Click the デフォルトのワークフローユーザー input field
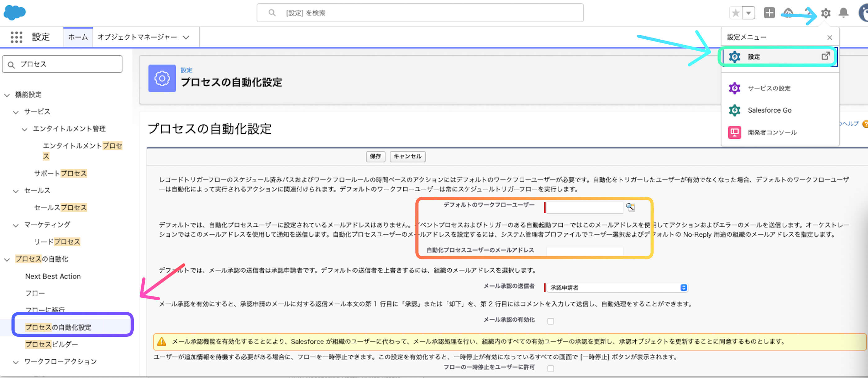This screenshot has width=868, height=378. (x=584, y=207)
